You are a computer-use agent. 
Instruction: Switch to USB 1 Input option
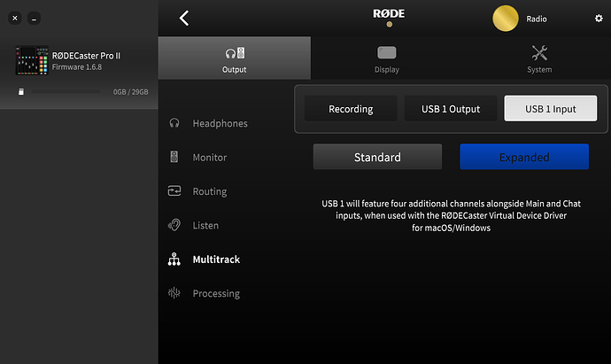(550, 109)
